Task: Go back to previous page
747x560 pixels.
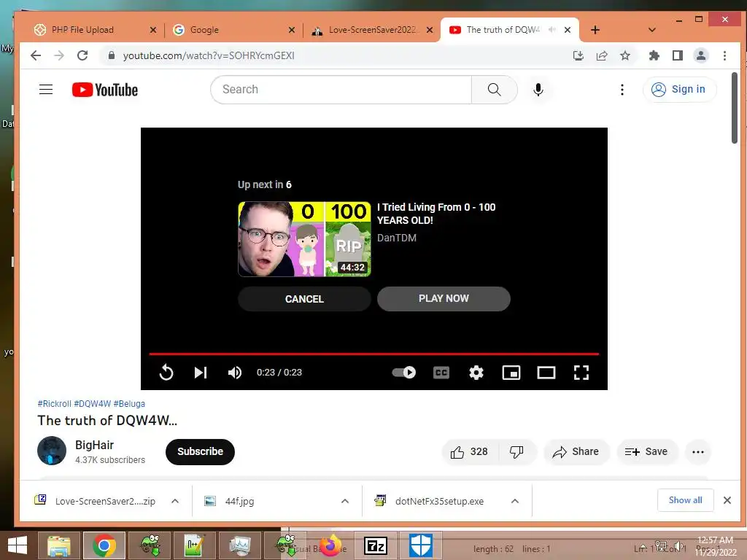Action: pyautogui.click(x=36, y=55)
